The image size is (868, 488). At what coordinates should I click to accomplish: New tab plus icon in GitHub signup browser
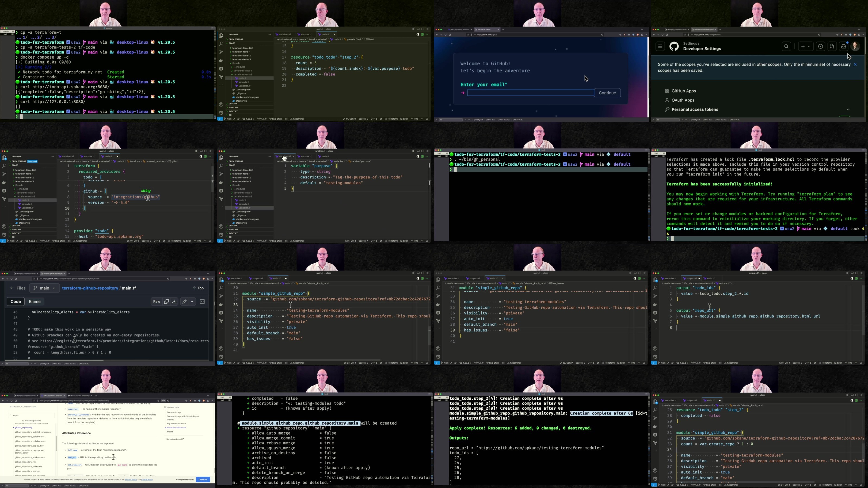click(503, 30)
